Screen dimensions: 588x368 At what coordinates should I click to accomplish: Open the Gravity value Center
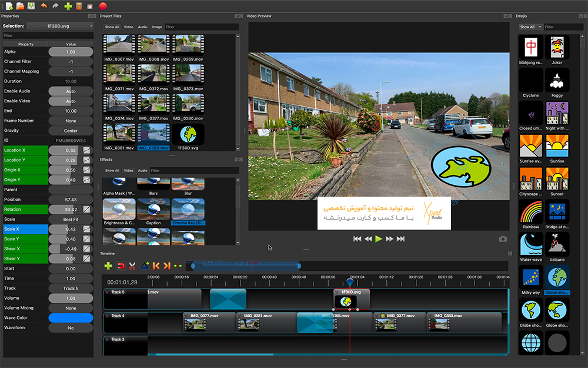coord(71,131)
